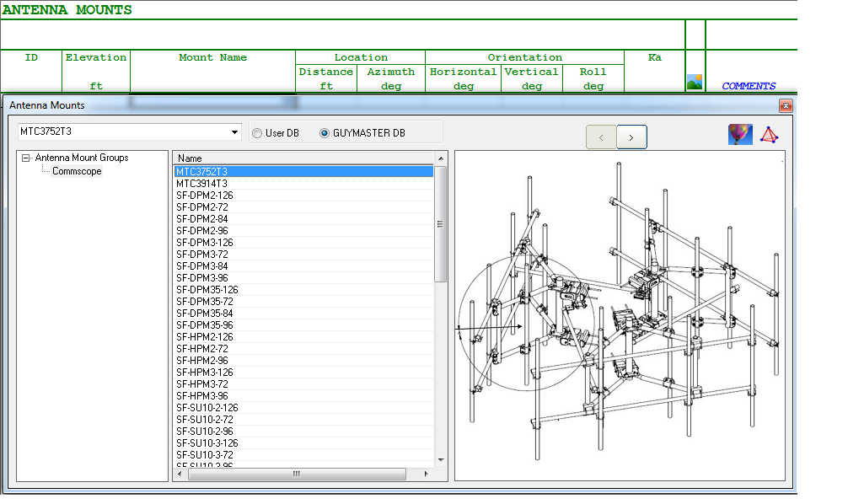This screenshot has width=848, height=504.
Task: Click the Name column header
Action: 303,158
